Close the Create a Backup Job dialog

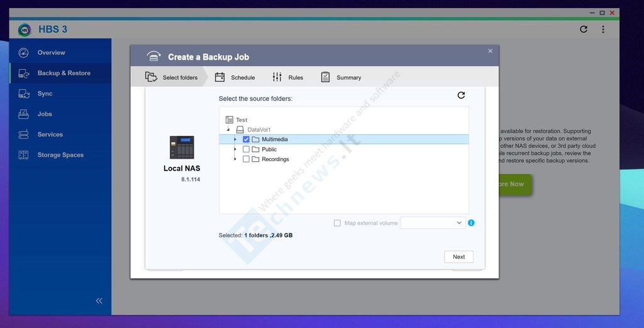pyautogui.click(x=490, y=51)
